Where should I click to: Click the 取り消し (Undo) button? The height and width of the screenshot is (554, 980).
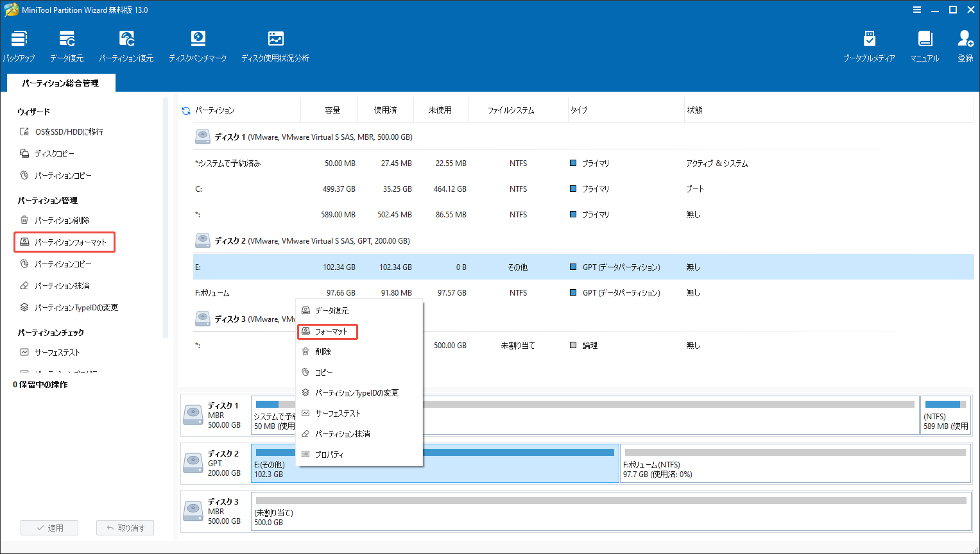click(x=125, y=527)
